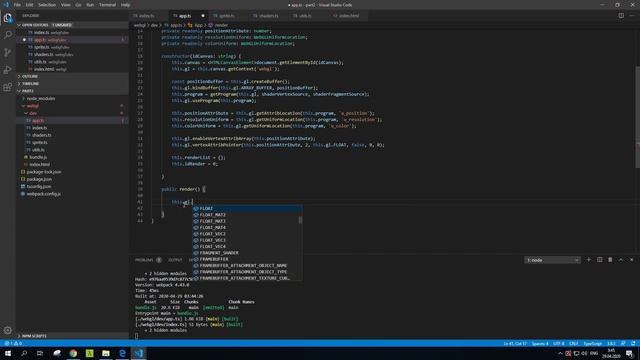Open the Terminal menu
The image size is (640, 360).
click(107, 5)
